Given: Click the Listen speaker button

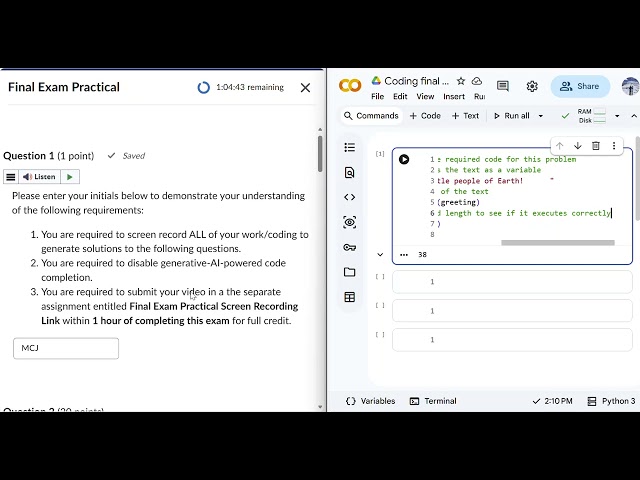Looking at the screenshot, I should click(39, 177).
